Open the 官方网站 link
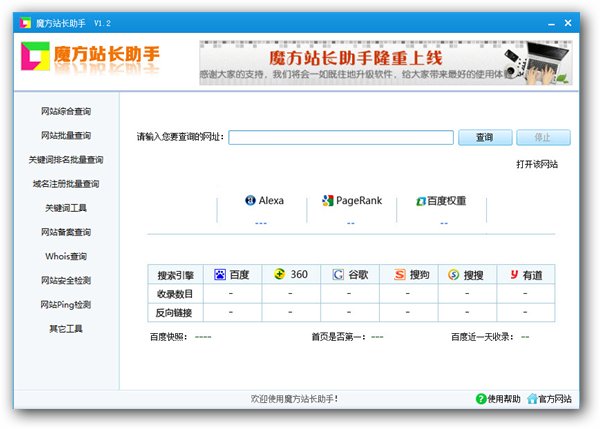 click(x=555, y=399)
